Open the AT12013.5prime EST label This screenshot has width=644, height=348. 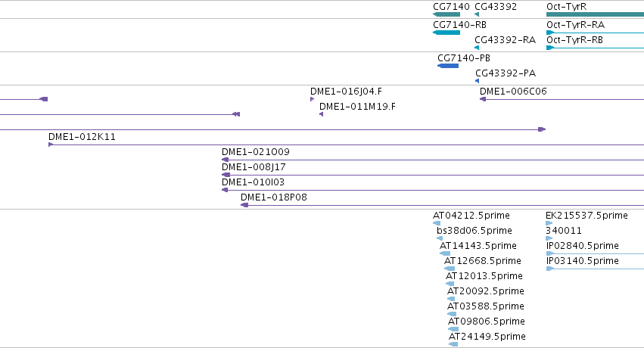tap(484, 276)
